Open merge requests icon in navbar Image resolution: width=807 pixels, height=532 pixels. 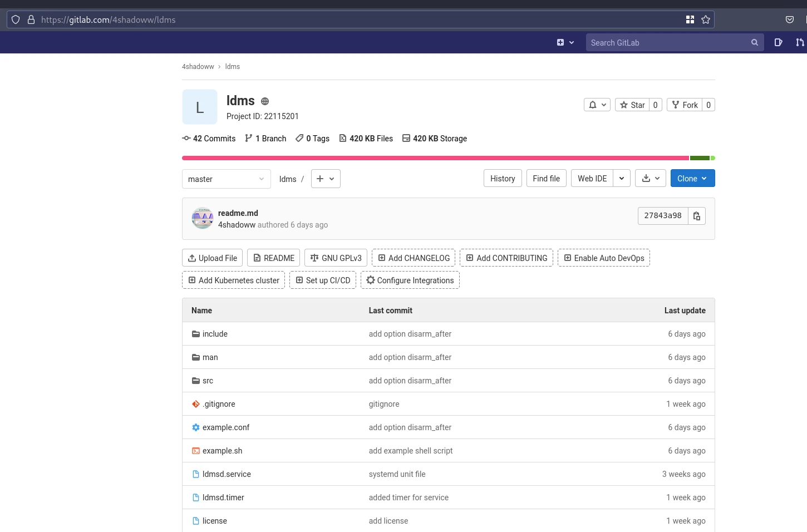click(x=800, y=42)
